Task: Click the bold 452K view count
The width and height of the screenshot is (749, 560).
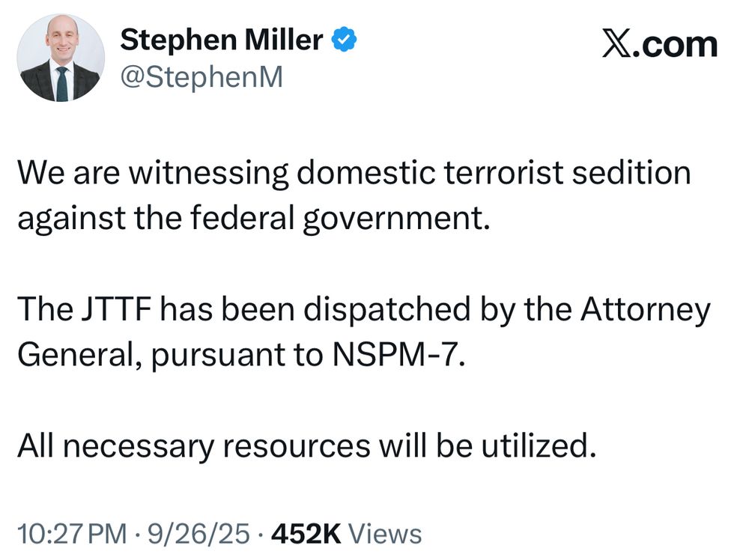Action: tap(306, 534)
